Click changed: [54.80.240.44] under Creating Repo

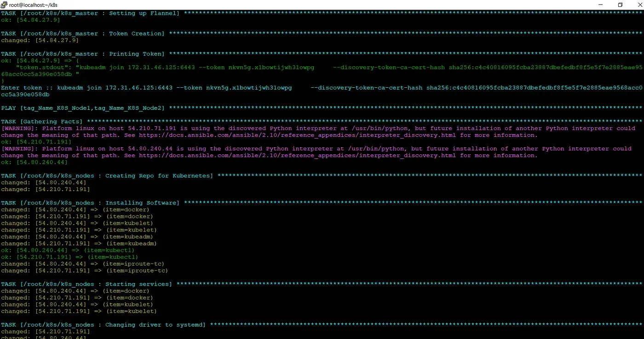pyautogui.click(x=44, y=182)
